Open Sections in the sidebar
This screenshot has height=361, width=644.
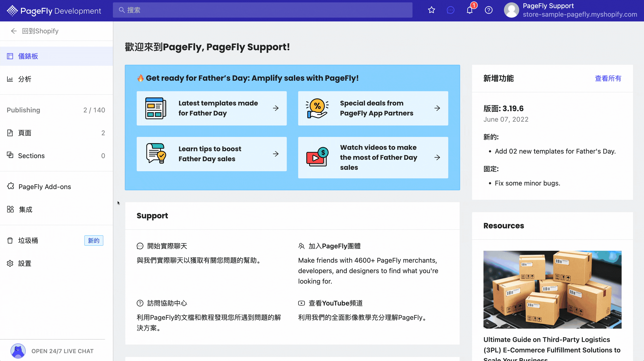click(x=56, y=156)
